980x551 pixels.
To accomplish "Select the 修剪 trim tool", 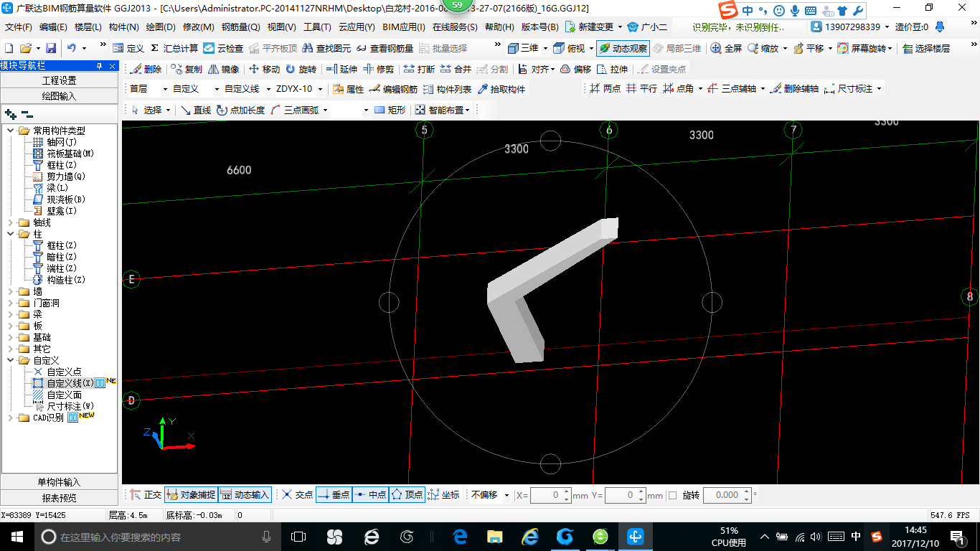I will coord(378,70).
